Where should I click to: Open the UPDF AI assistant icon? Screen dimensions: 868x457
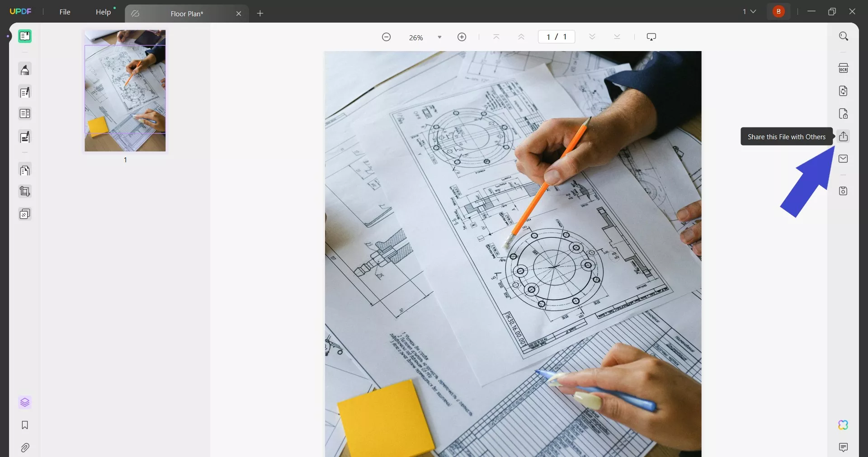(x=843, y=425)
